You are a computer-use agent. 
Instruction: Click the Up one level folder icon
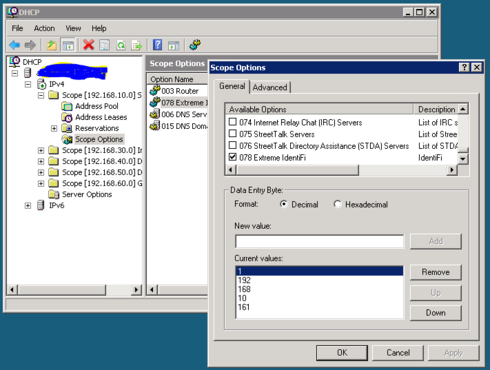point(52,45)
